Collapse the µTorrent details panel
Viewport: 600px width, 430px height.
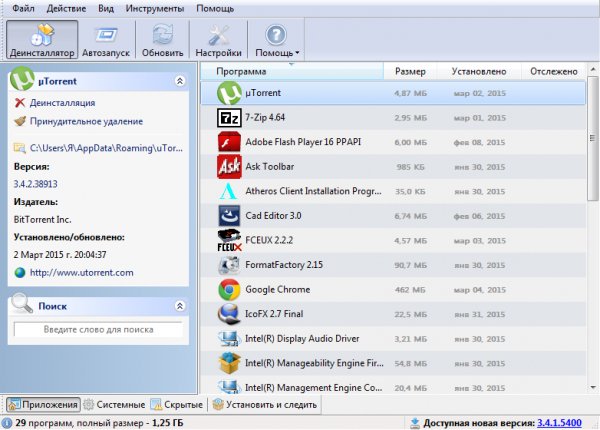[x=180, y=81]
